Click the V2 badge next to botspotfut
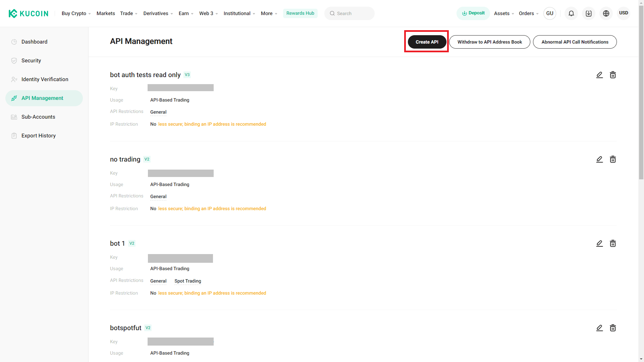This screenshot has height=362, width=644. click(x=148, y=328)
